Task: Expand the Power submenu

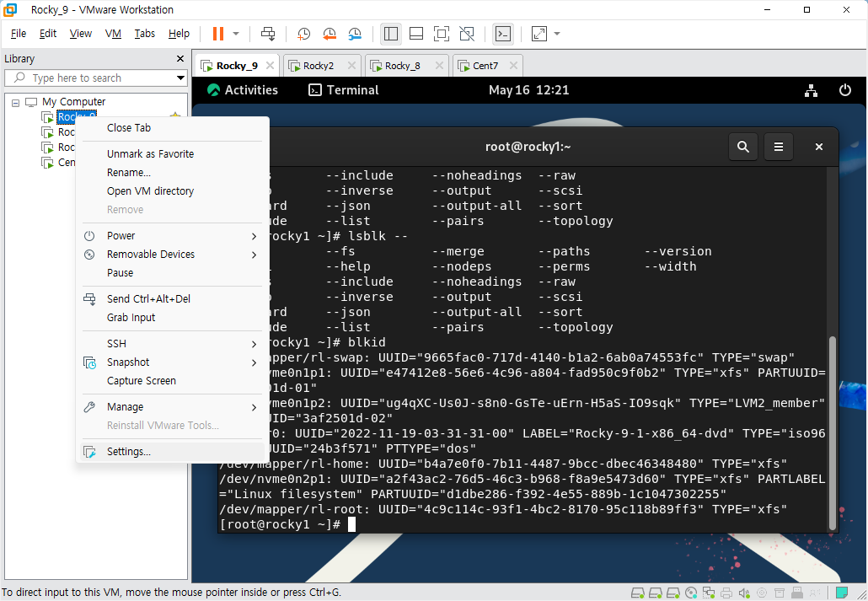Action: [x=172, y=236]
